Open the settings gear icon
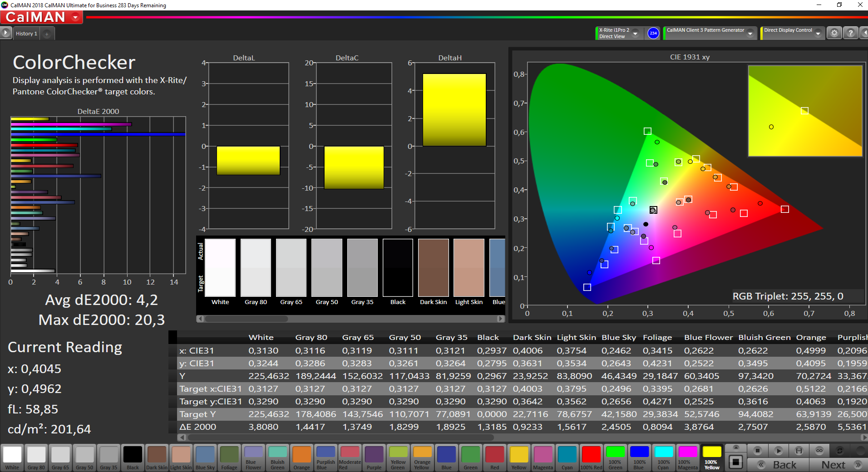 (834, 33)
